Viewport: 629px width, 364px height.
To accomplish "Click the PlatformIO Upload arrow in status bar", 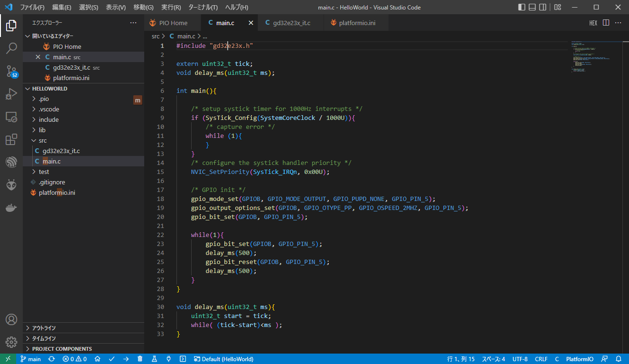I will click(x=126, y=359).
